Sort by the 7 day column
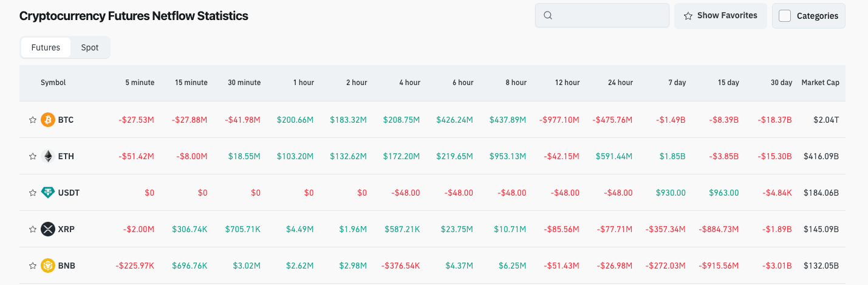This screenshot has height=285, width=868. tap(677, 83)
